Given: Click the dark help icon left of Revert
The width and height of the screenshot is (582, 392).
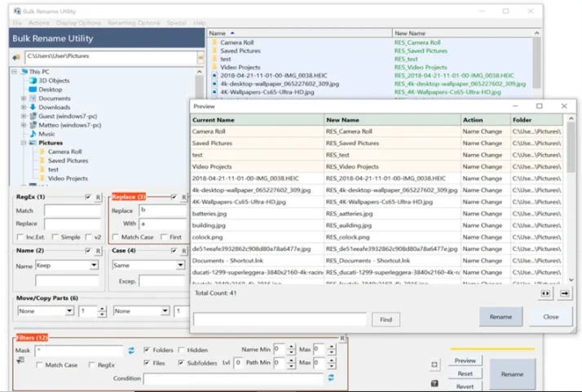Looking at the screenshot, I should pos(434,383).
